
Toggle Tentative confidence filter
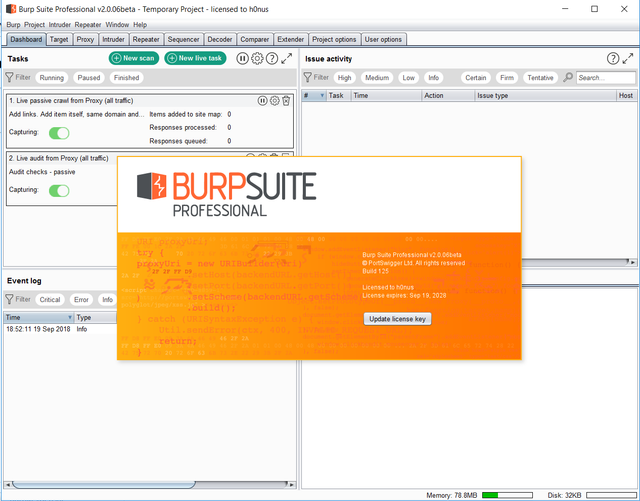click(x=540, y=78)
